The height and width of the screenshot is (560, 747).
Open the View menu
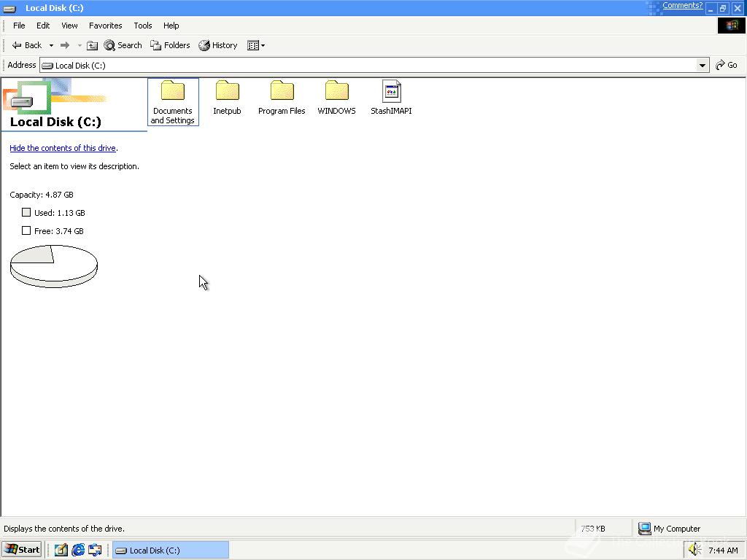[69, 26]
